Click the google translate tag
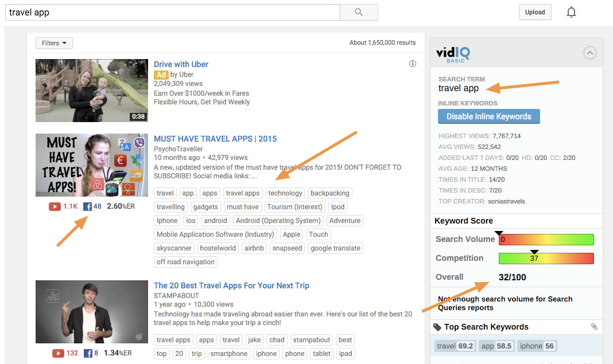Image resolution: width=613 pixels, height=364 pixels. click(335, 248)
